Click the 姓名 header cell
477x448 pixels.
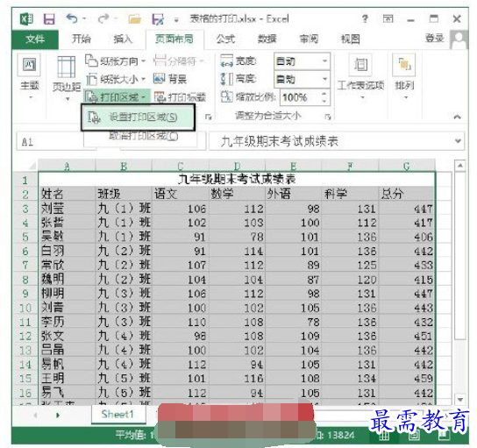click(x=67, y=194)
